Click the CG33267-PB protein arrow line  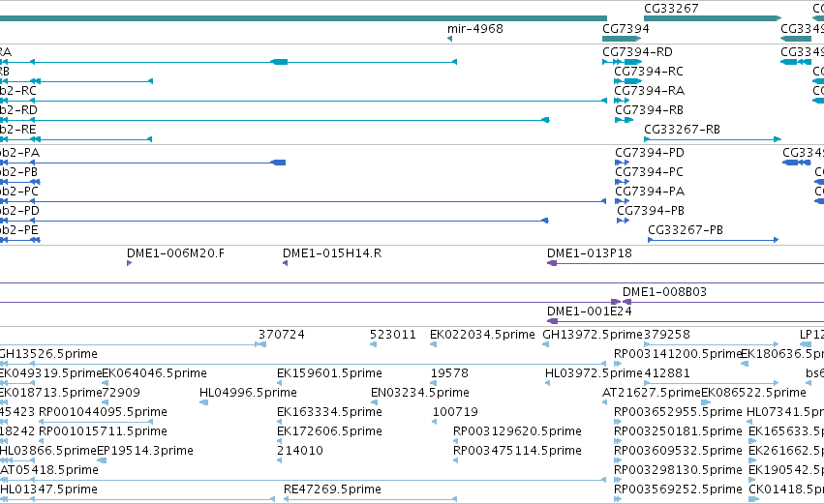coord(713,240)
